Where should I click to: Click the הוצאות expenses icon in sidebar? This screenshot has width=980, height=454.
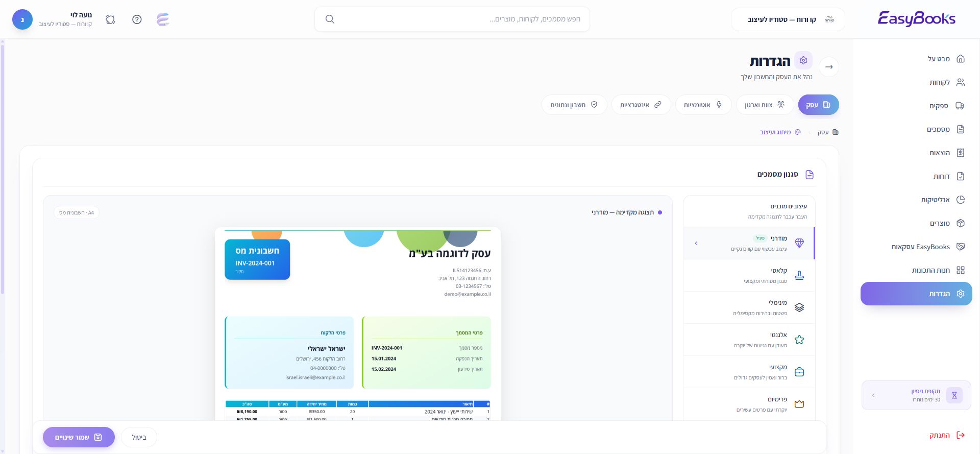tap(960, 153)
